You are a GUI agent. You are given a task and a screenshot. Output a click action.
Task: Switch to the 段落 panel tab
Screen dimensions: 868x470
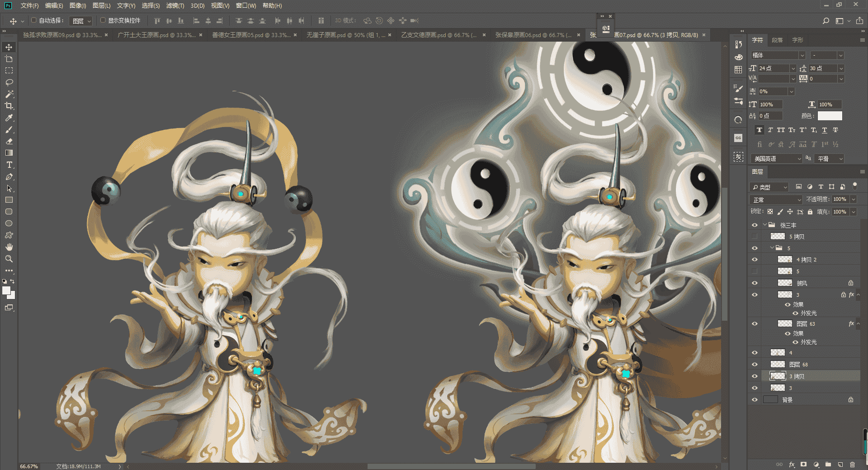pos(777,40)
